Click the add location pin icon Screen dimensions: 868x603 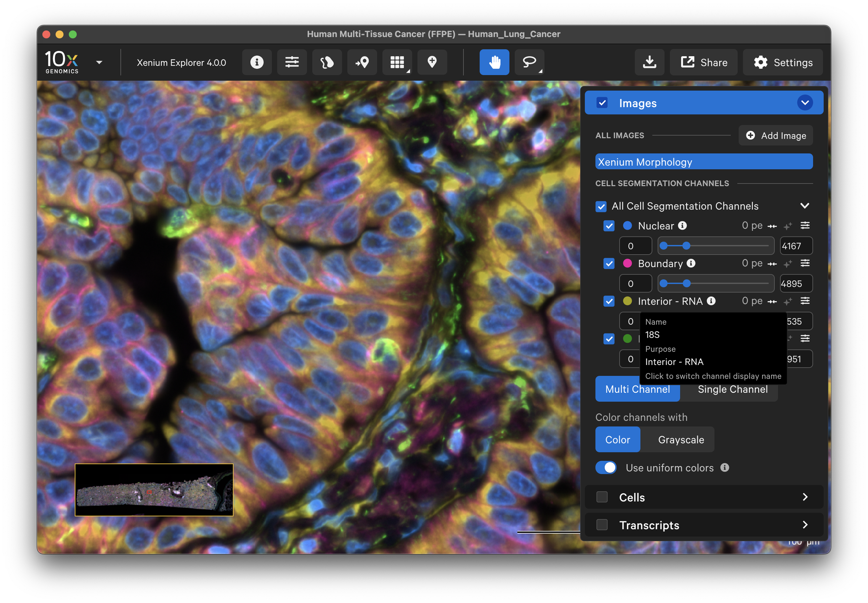(x=432, y=62)
